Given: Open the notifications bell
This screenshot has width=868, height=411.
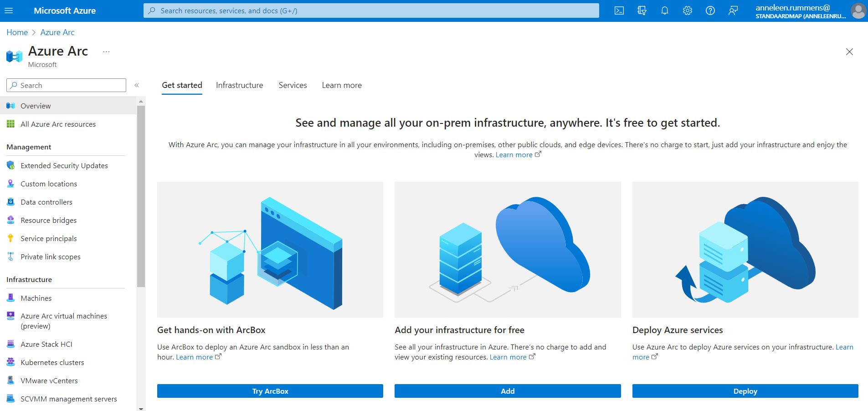Looking at the screenshot, I should coord(665,10).
